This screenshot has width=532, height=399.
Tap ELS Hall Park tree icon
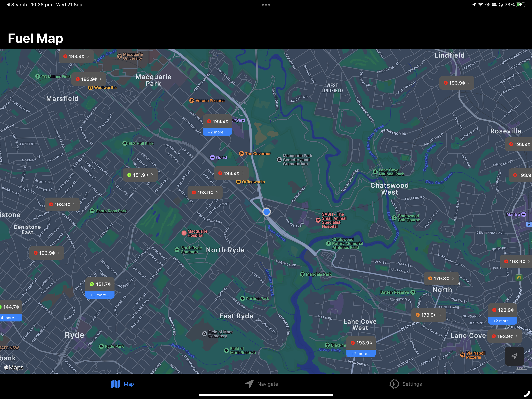(x=125, y=144)
